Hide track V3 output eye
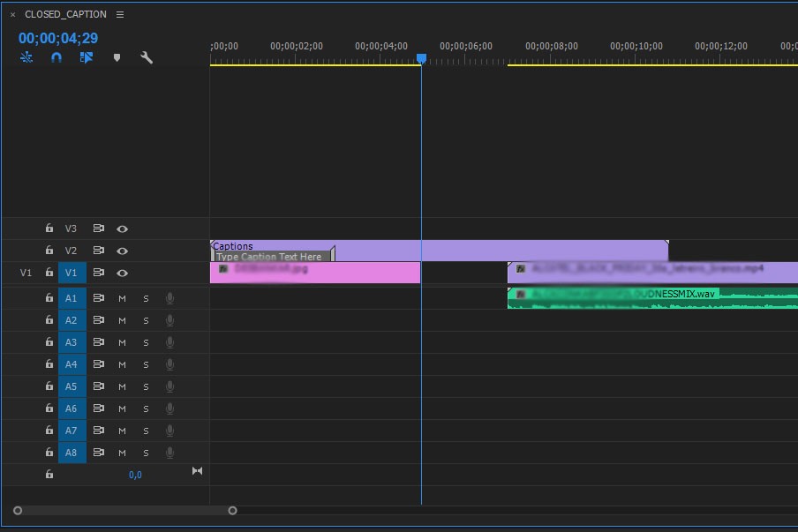 (x=122, y=229)
